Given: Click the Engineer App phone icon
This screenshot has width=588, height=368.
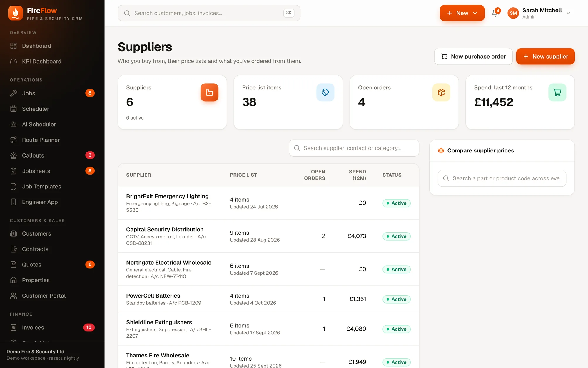Looking at the screenshot, I should (x=14, y=202).
